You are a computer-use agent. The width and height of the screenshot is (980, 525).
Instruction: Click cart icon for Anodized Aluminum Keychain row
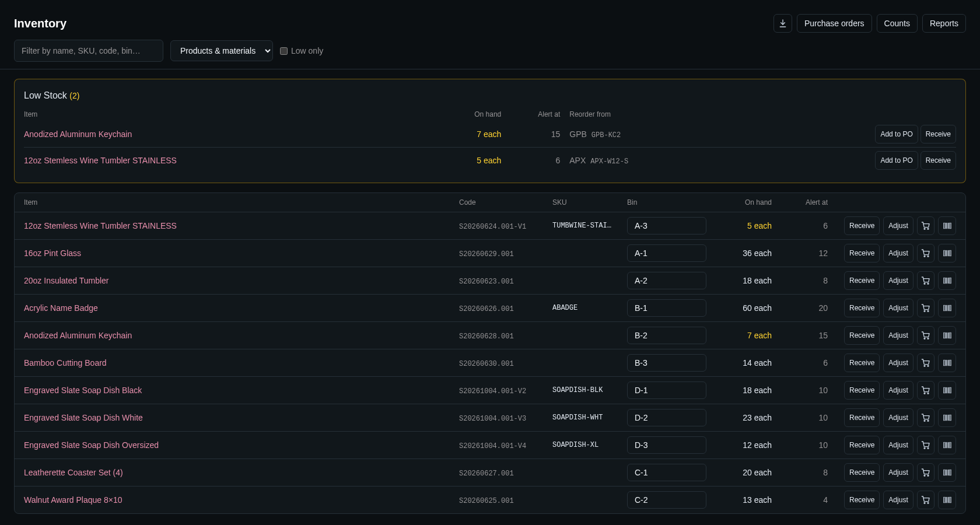[x=926, y=335]
